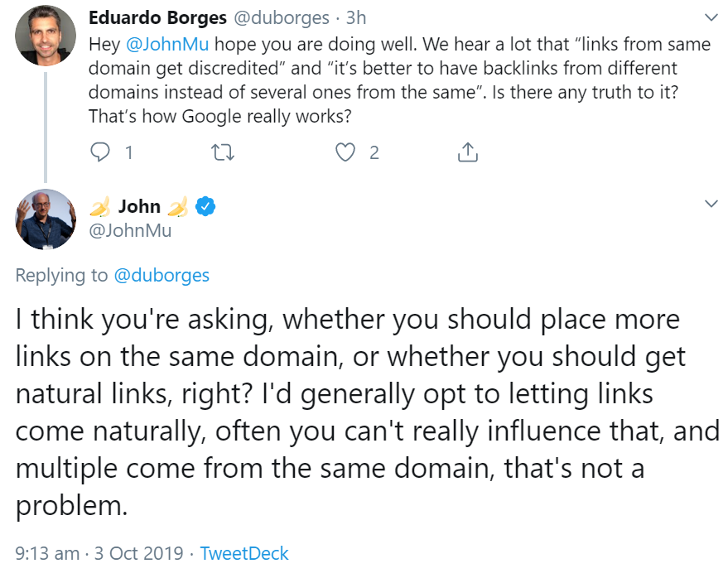Click the @duborges link in Replying to
Screen dimensions: 728x578
pyautogui.click(x=162, y=276)
